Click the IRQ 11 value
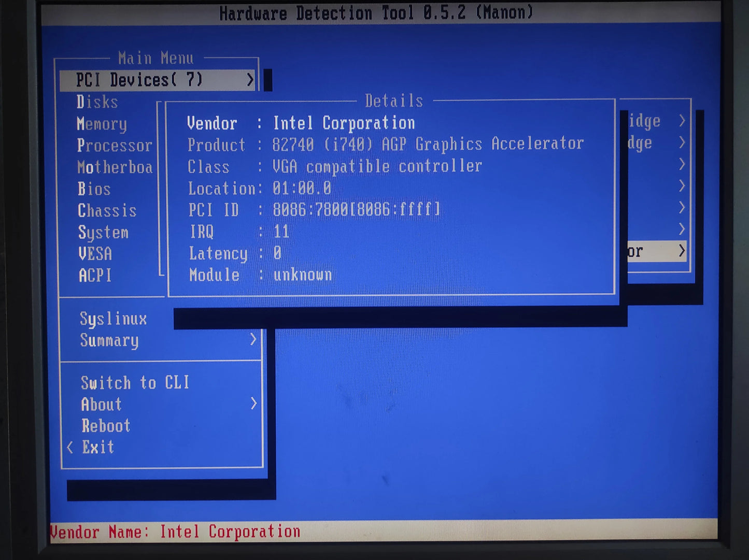Image resolution: width=749 pixels, height=560 pixels. pyautogui.click(x=281, y=232)
